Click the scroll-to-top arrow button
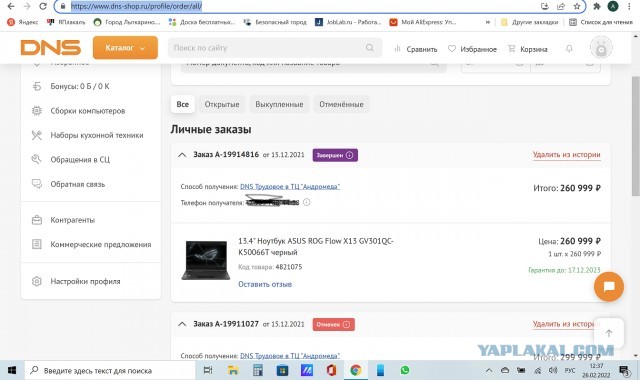The image size is (640, 380). (x=609, y=333)
